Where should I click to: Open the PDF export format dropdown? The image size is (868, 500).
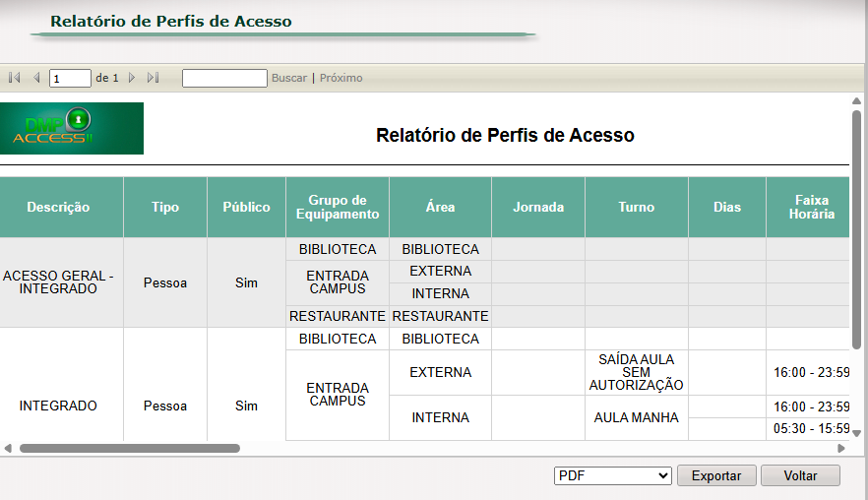(613, 475)
